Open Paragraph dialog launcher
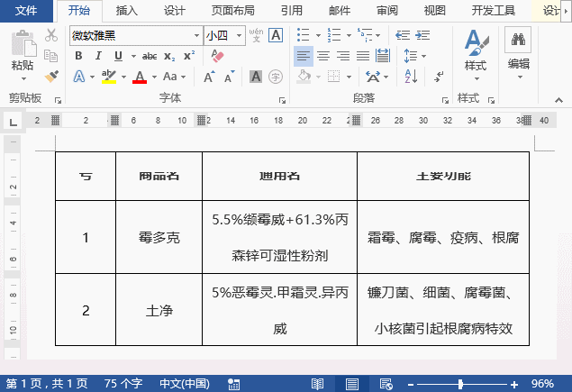The image size is (572, 392). pos(445,100)
